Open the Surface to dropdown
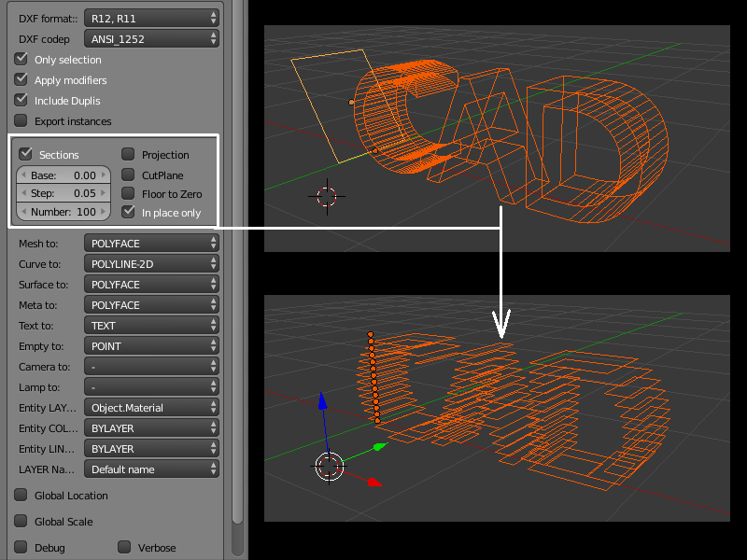Screen dimensions: 747x560 click(x=151, y=285)
